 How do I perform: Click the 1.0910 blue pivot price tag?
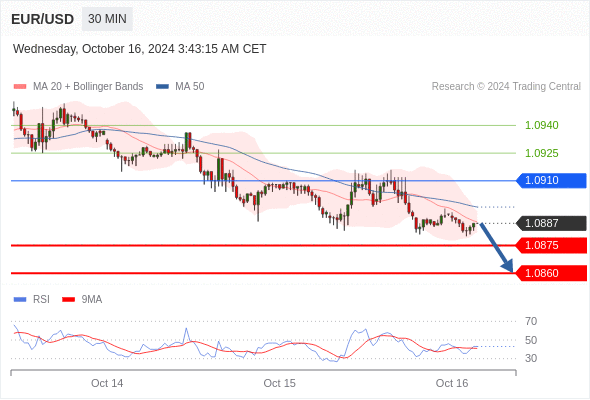551,181
